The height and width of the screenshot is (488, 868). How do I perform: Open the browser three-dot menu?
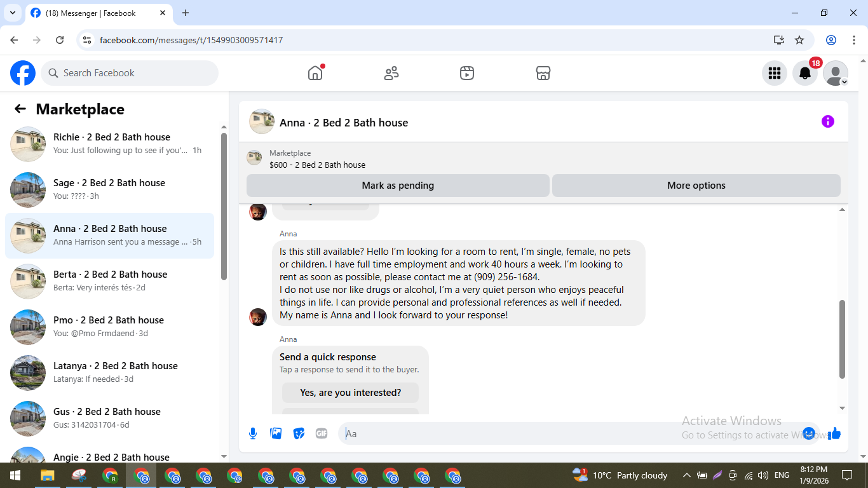click(x=853, y=40)
